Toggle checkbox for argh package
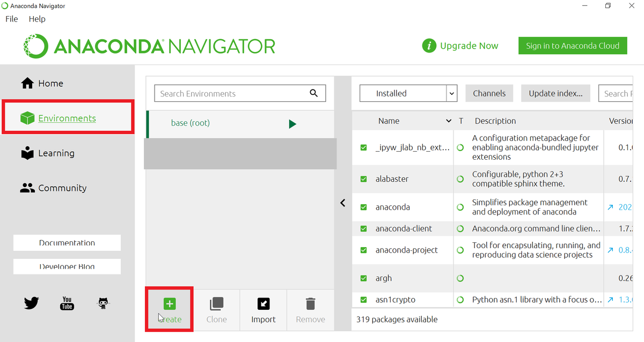Screen dimensions: 644x342 (x=364, y=278)
